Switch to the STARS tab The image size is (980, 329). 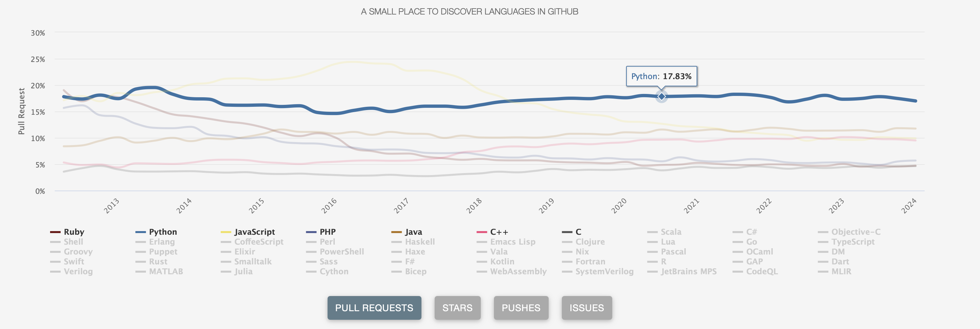(457, 308)
